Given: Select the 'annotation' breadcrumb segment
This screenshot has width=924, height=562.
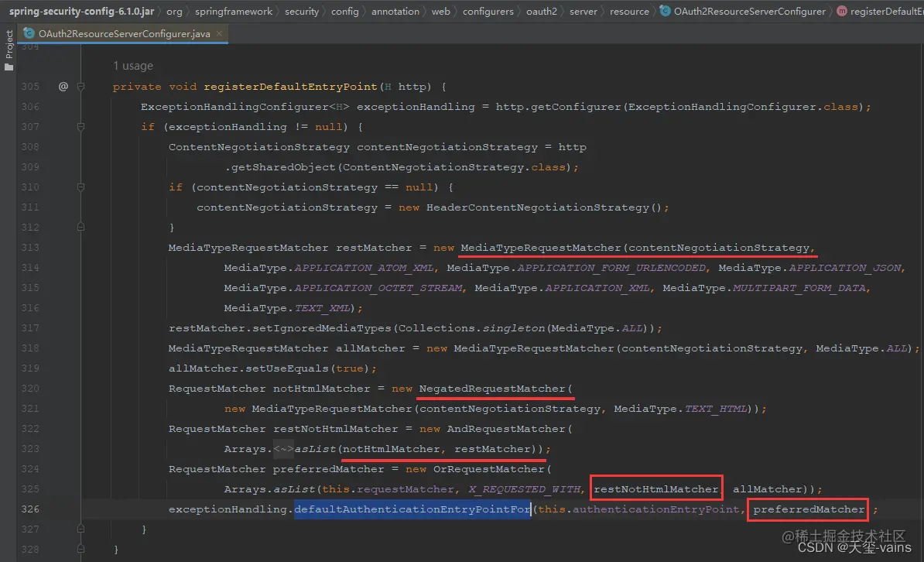Looking at the screenshot, I should (395, 11).
